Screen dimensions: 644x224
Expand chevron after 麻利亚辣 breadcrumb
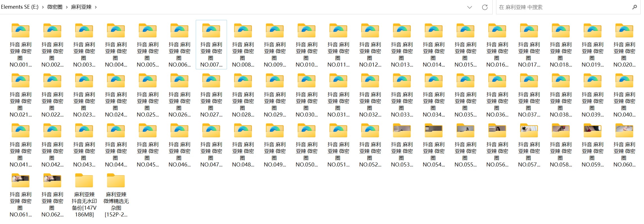96,7
